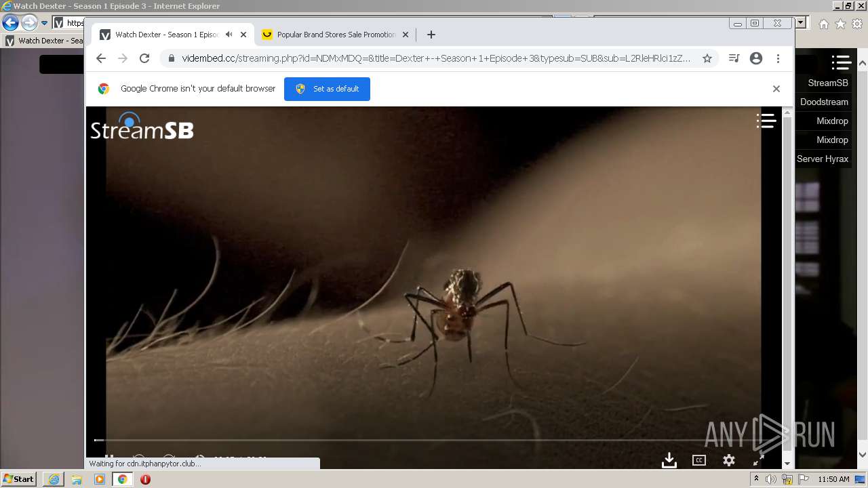This screenshot has width=868, height=488.
Task: Click Chrome's back arrow
Action: (x=101, y=58)
